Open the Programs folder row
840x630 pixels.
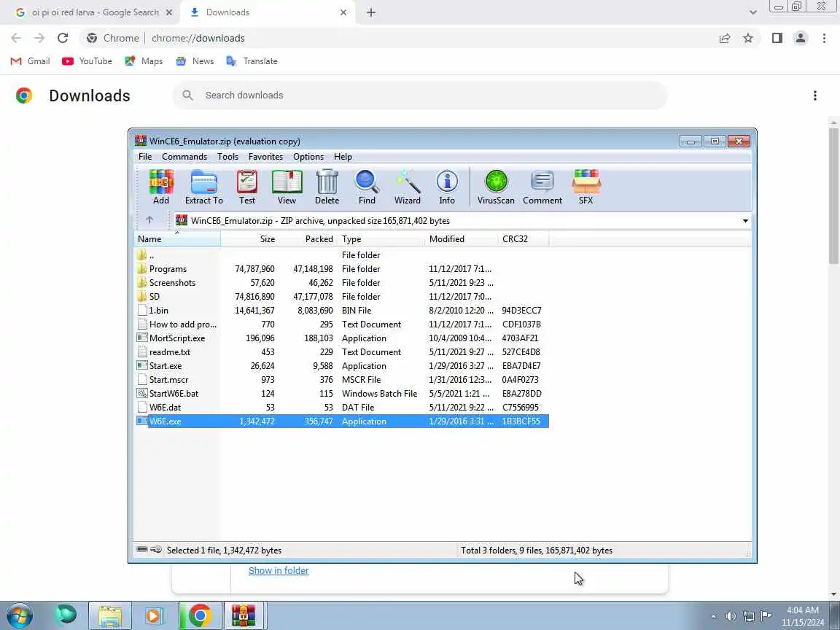tap(341, 269)
